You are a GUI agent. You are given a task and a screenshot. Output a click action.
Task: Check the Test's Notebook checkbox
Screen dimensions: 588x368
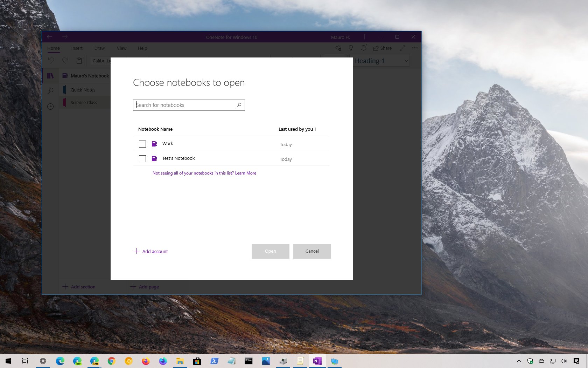142,159
